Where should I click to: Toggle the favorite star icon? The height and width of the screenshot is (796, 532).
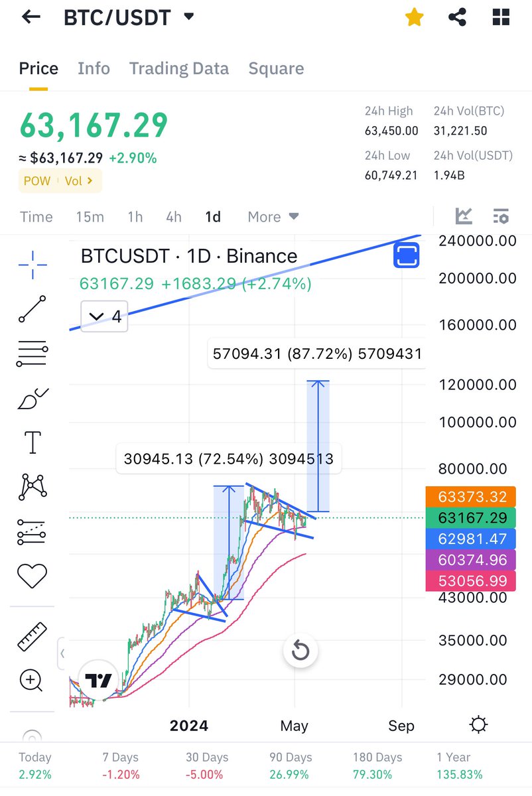415,17
